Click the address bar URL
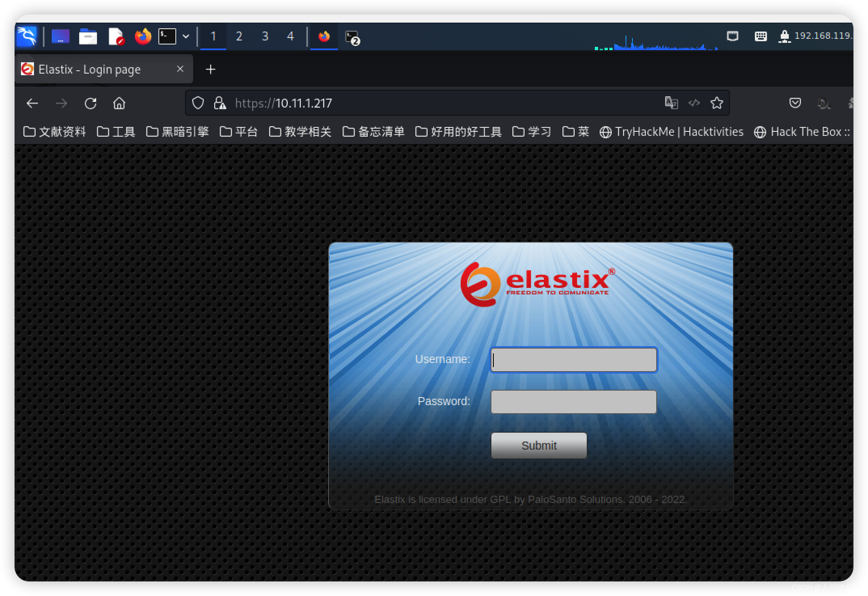Viewport: 868px width, 596px height. 283,104
